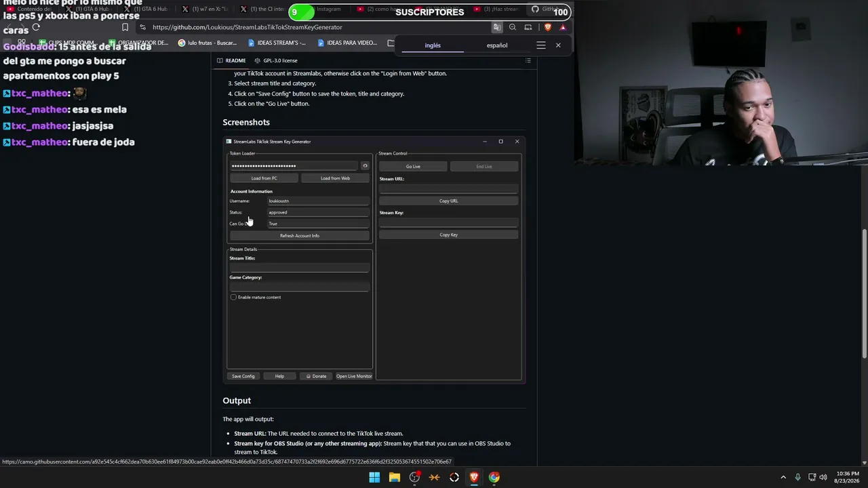Open "IDEAS STREAM'S" bookmark
The height and width of the screenshot is (488, 868).
(277, 43)
